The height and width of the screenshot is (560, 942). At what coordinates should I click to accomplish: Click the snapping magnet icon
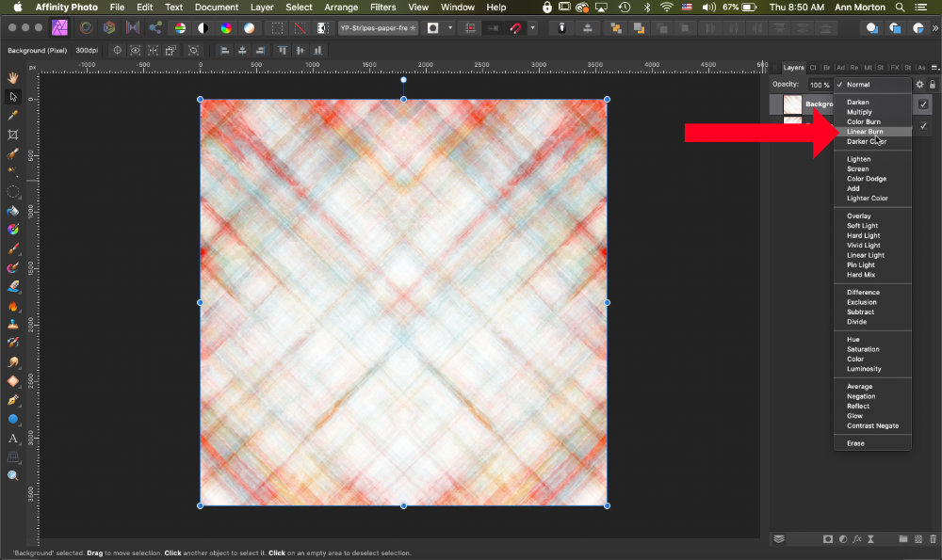[515, 28]
